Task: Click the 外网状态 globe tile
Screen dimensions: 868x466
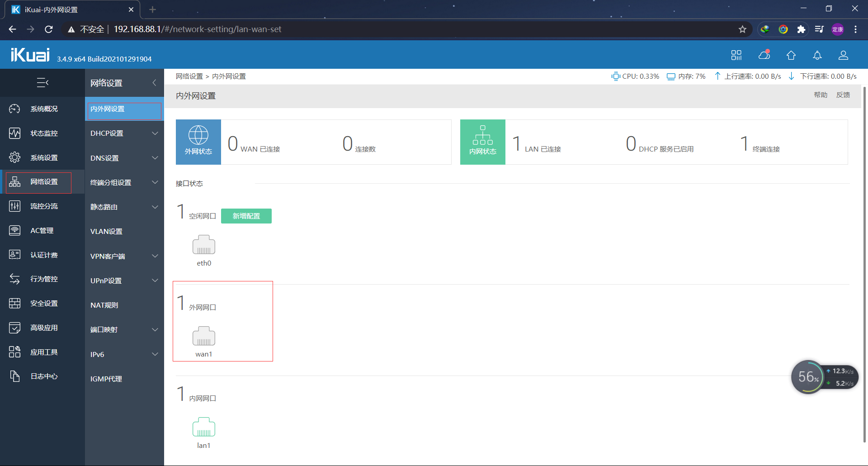Action: (x=198, y=142)
